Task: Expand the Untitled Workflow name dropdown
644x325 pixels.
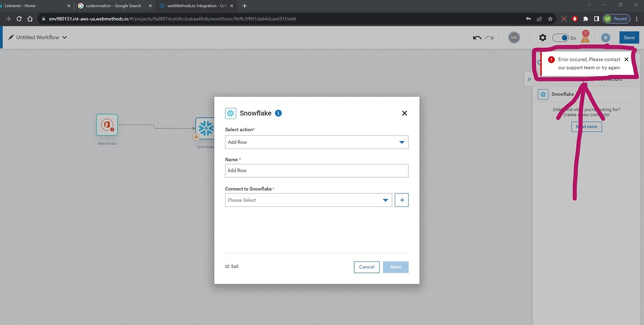Action: 64,37
